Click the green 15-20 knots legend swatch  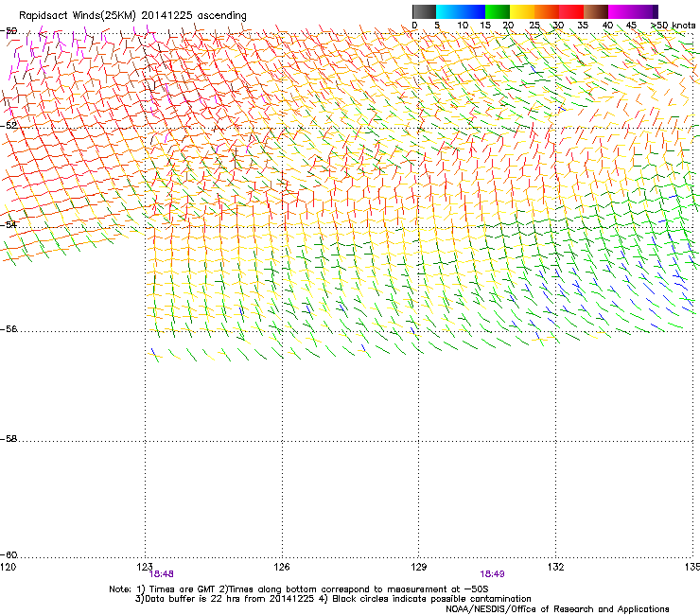point(498,11)
